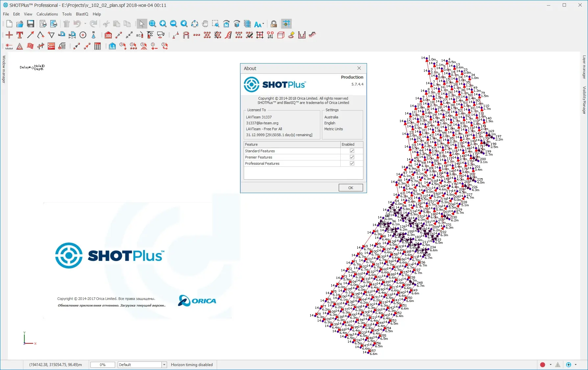
Task: Zoom in with the plus magnifier
Action: pos(163,24)
